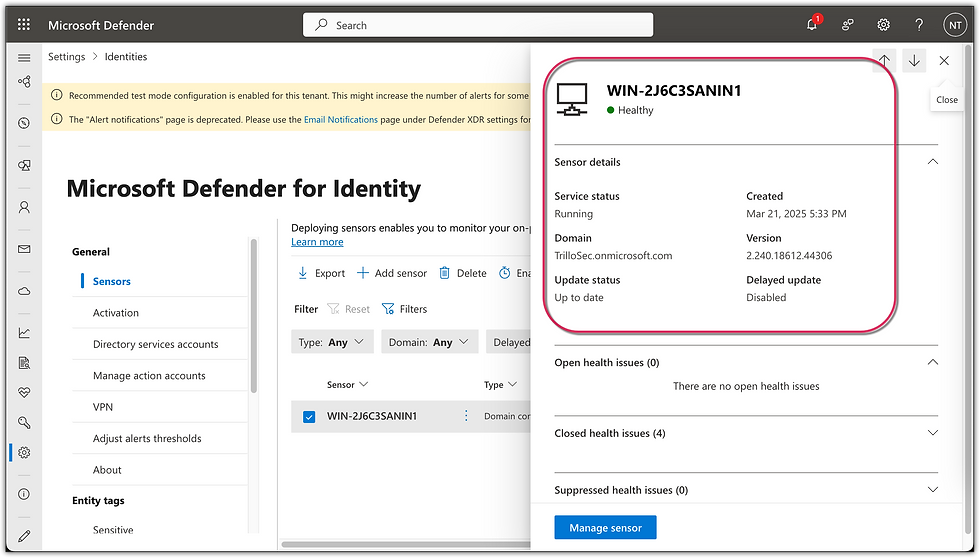
Task: Click Delete in the sensor toolbar
Action: 462,273
